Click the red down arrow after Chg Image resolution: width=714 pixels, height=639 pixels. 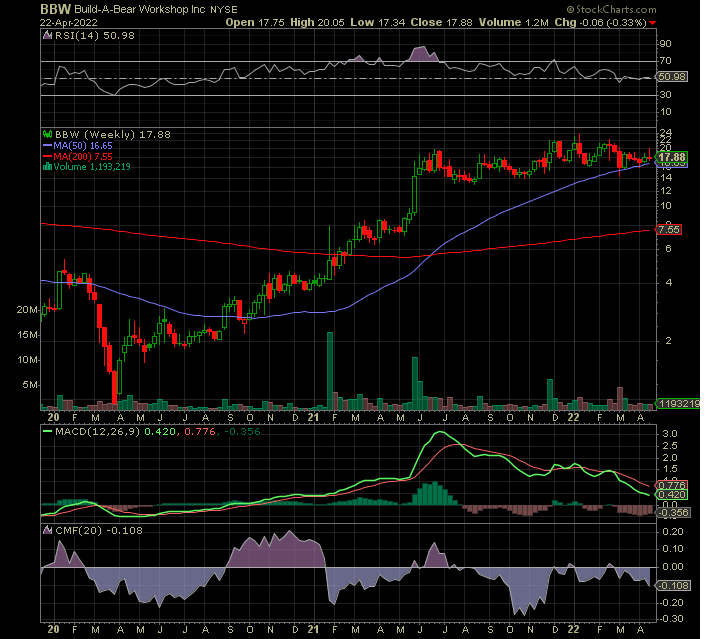653,23
